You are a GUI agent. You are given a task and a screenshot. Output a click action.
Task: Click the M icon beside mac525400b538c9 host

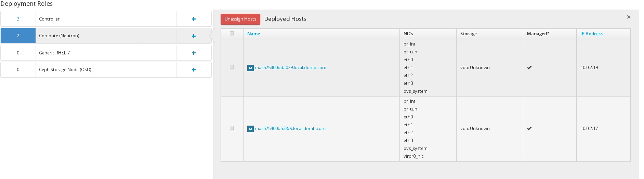(250, 129)
